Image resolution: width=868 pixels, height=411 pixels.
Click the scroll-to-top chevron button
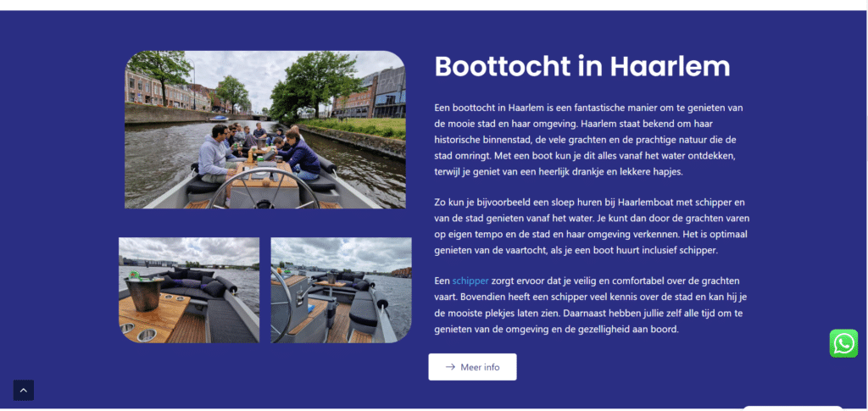click(24, 390)
